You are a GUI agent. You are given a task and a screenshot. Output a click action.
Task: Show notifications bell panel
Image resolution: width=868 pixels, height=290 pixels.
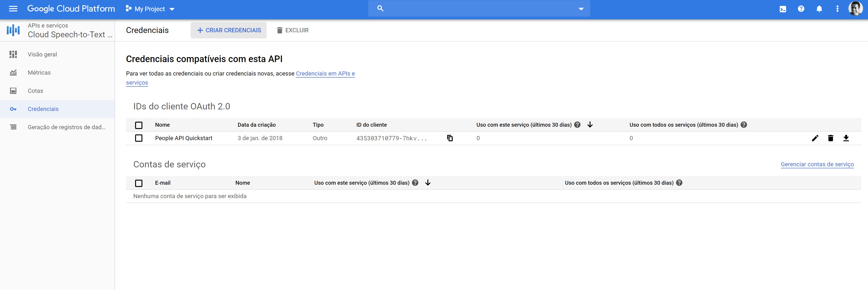tap(819, 9)
